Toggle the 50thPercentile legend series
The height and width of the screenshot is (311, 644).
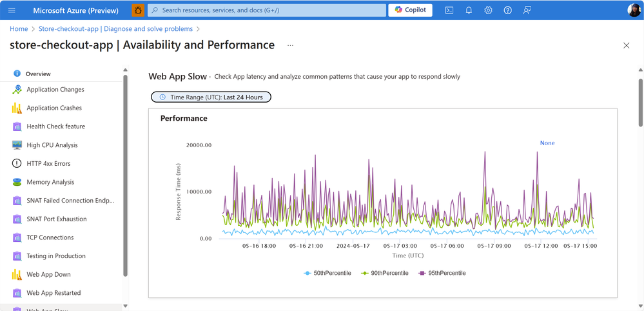pyautogui.click(x=327, y=273)
